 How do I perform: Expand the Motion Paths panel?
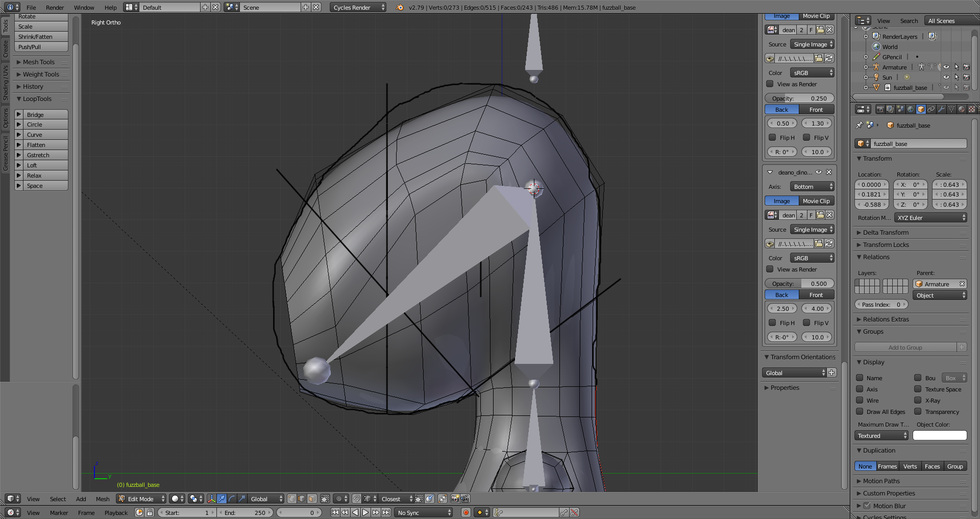tap(881, 481)
